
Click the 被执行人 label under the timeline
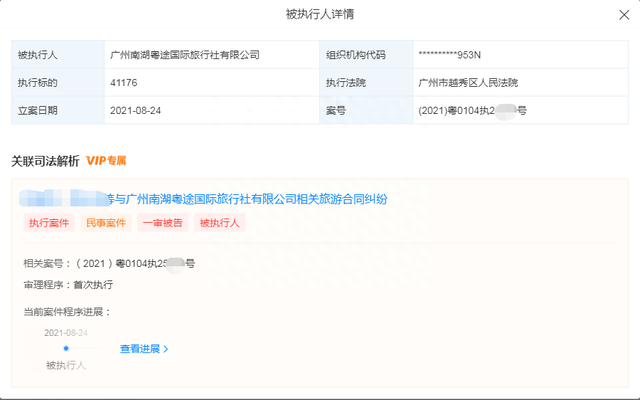click(x=66, y=365)
